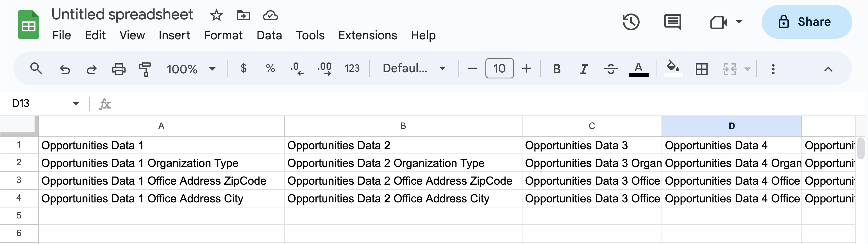Screen dimensions: 868x244
Task: Select the Paint format roller icon
Action: [145, 69]
